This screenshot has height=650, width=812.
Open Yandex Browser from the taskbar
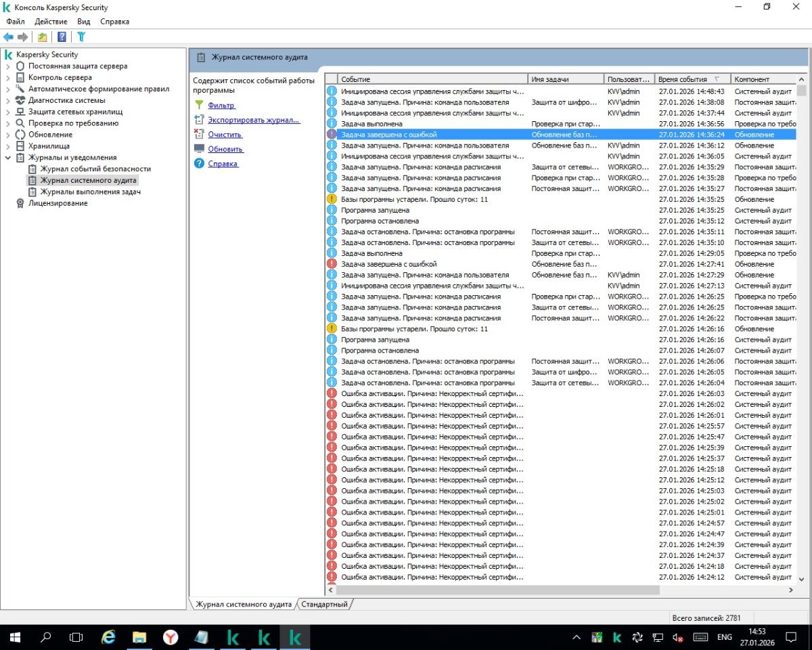[x=170, y=637]
